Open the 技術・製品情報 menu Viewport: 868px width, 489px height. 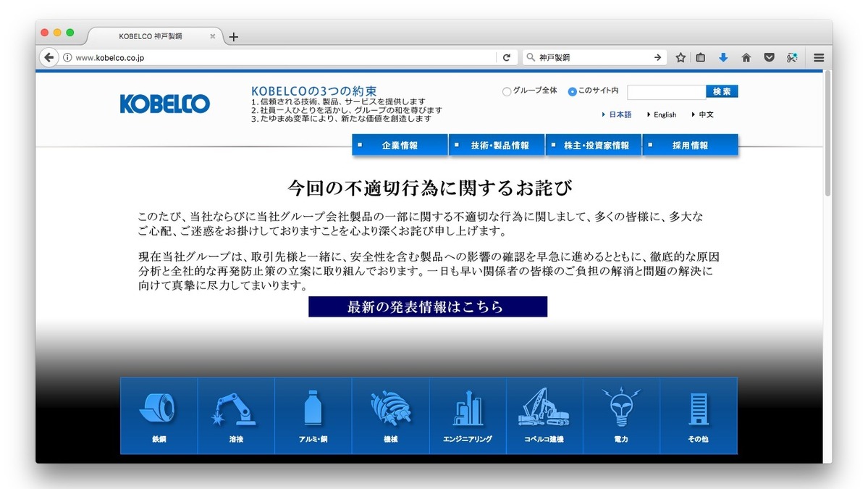(497, 145)
